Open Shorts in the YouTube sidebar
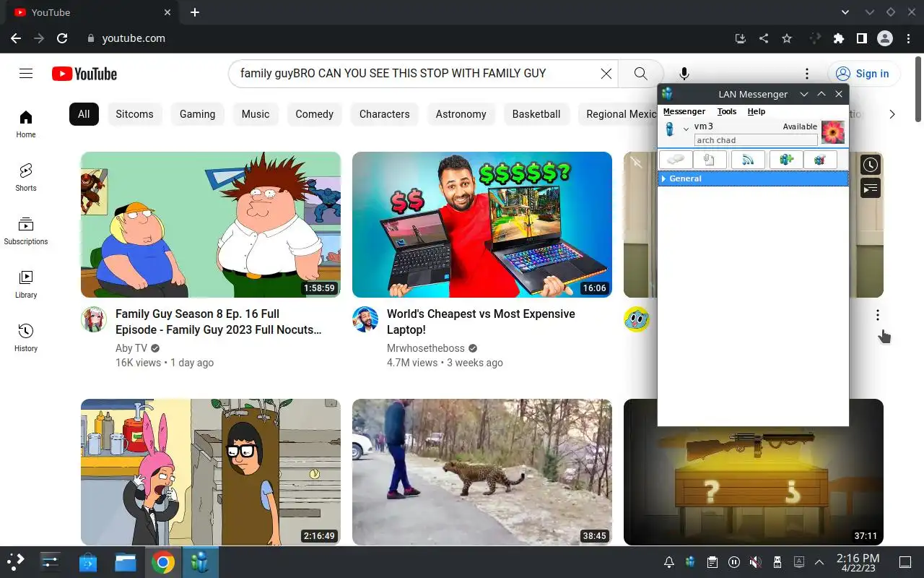924x578 pixels. 26,178
